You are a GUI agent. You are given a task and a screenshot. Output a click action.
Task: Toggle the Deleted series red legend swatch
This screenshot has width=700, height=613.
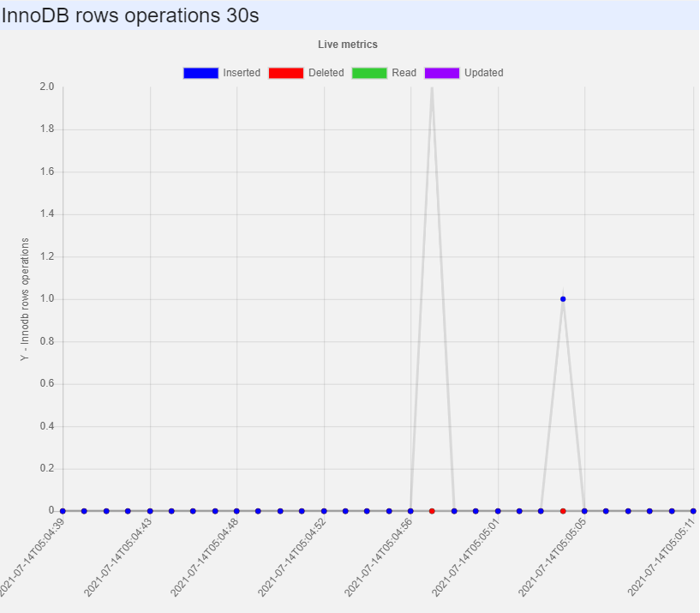coord(285,73)
